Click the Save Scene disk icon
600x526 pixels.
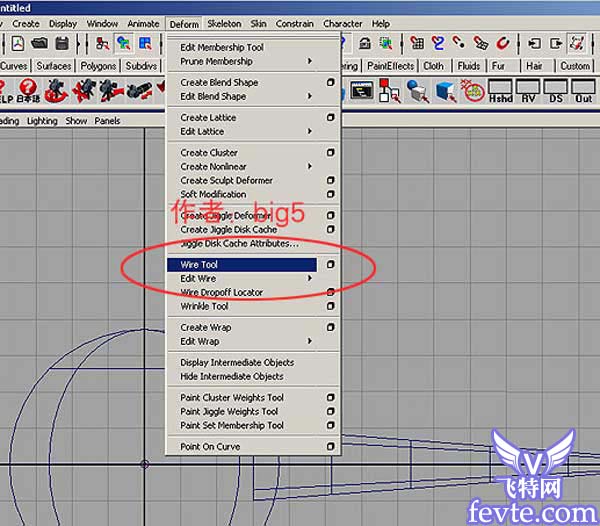pos(62,43)
